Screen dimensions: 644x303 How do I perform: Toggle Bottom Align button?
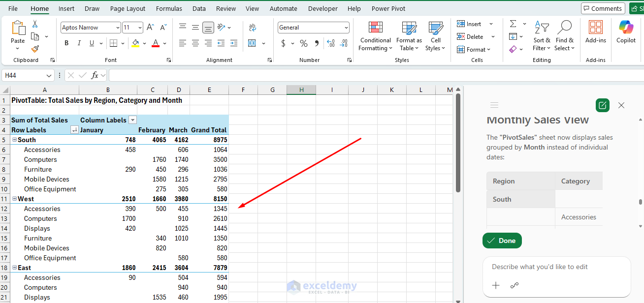(x=208, y=28)
